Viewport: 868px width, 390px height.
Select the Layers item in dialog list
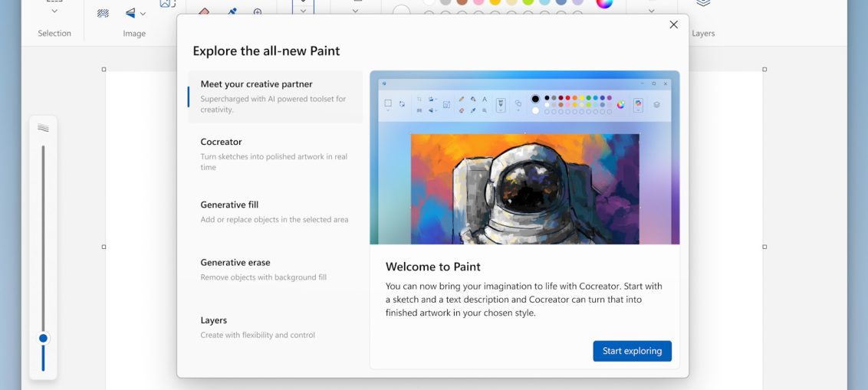click(x=275, y=327)
